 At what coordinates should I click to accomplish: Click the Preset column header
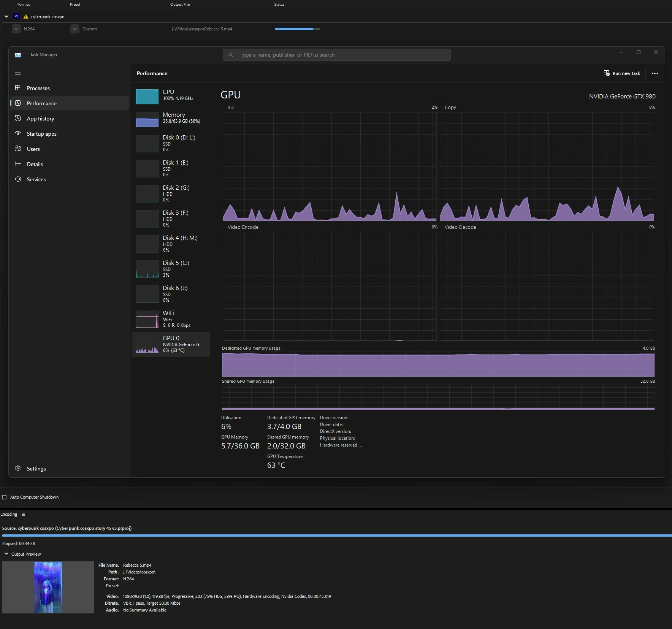[x=75, y=5]
